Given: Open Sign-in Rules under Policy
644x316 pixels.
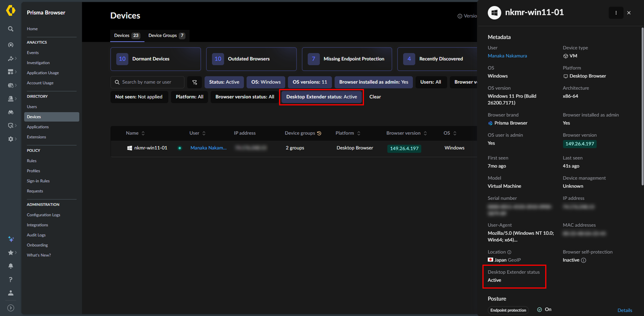Looking at the screenshot, I should (x=38, y=181).
